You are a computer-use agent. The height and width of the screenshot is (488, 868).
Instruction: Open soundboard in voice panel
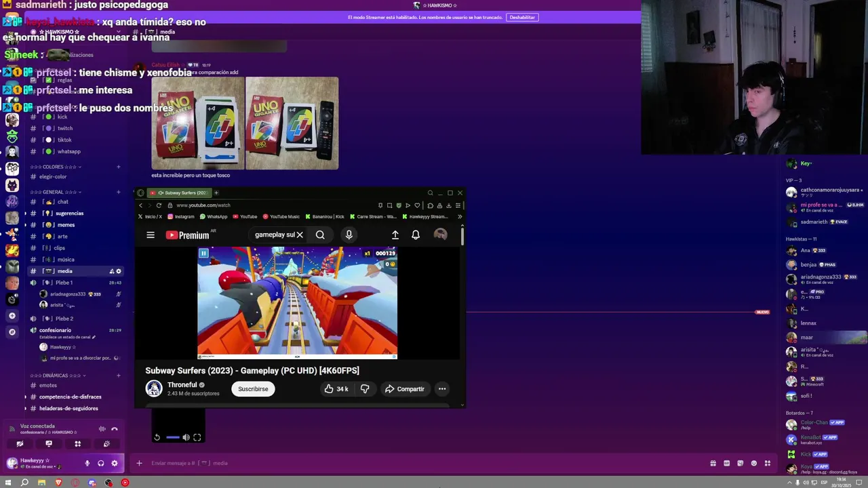(106, 444)
